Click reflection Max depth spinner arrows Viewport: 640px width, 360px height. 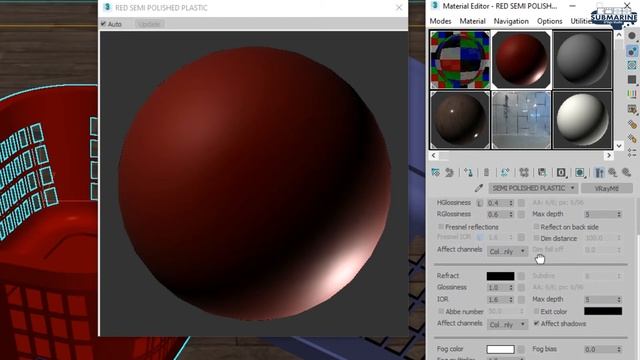coord(619,214)
